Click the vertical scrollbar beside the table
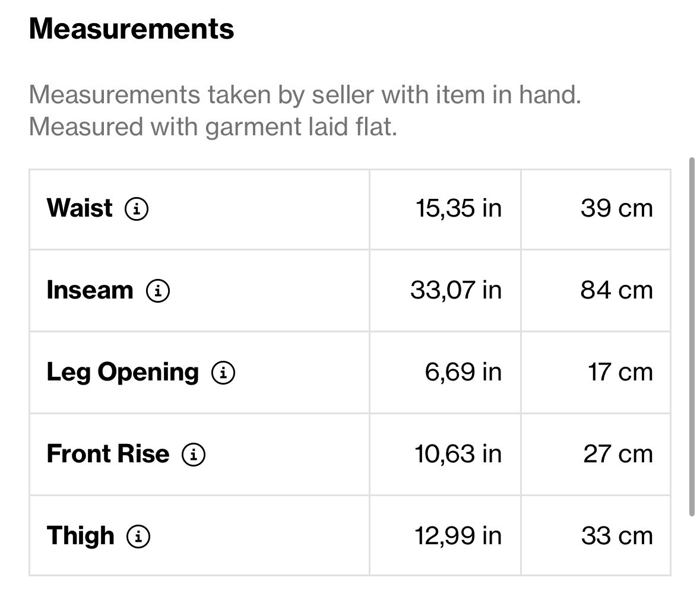Screen dimensions: 700x603 coord(692,337)
